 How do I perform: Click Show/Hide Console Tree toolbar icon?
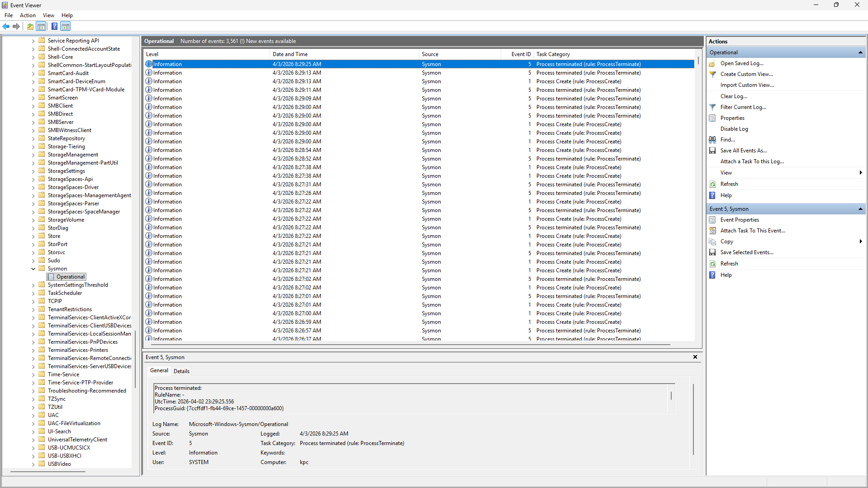coord(41,26)
